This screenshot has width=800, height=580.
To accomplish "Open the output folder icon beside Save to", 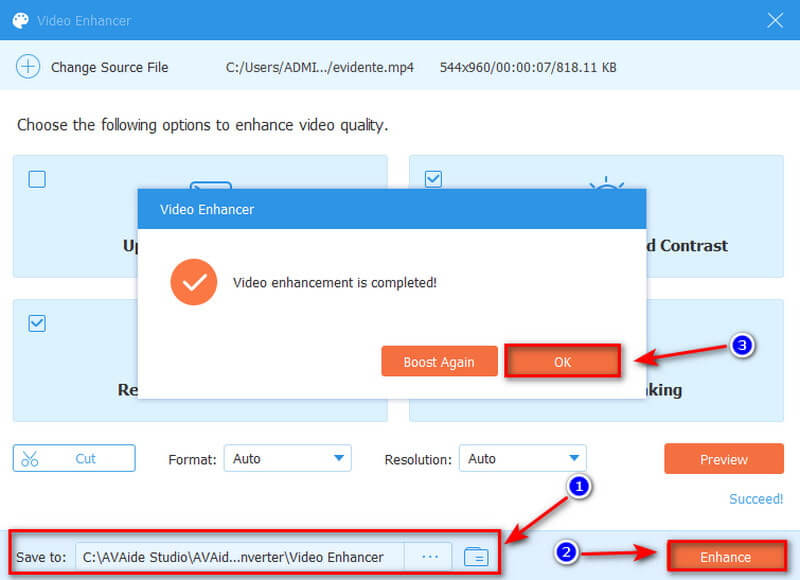I will 476,557.
